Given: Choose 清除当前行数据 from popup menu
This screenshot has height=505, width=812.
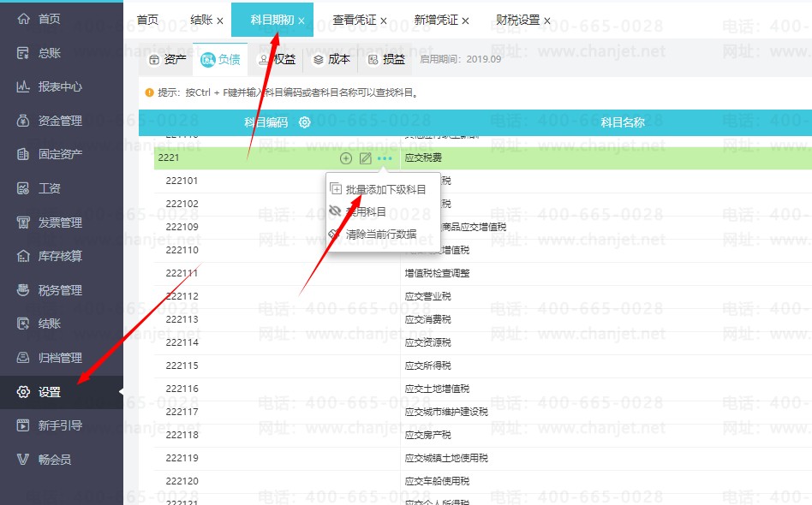Looking at the screenshot, I should [x=381, y=235].
